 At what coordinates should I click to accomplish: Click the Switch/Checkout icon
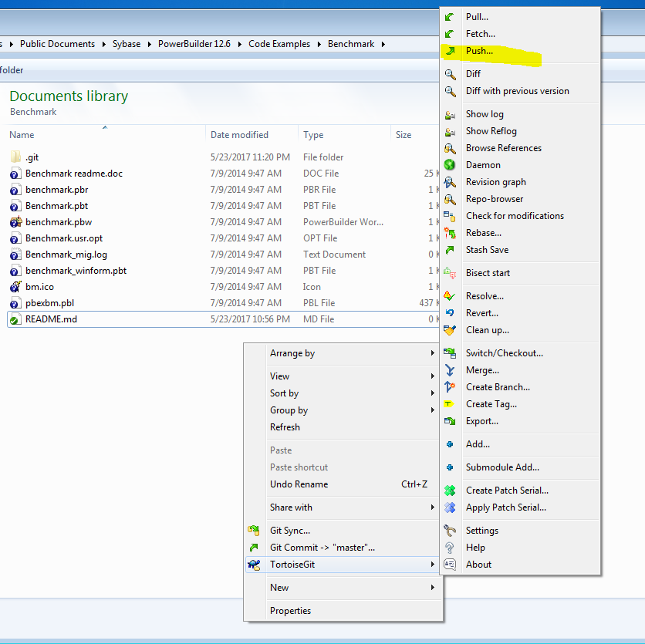point(450,352)
